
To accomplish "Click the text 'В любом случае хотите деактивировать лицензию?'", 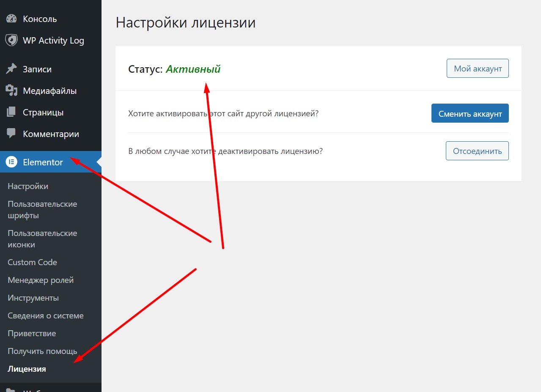I will [225, 151].
